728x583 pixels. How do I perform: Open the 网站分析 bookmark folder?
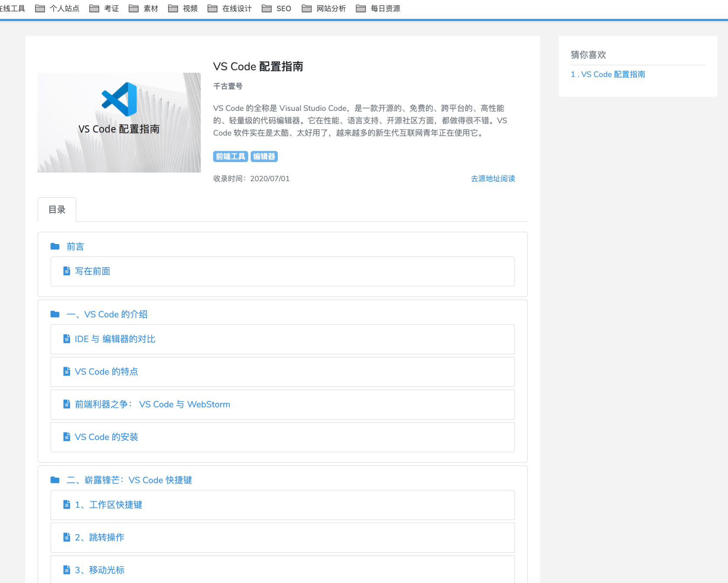coord(324,9)
